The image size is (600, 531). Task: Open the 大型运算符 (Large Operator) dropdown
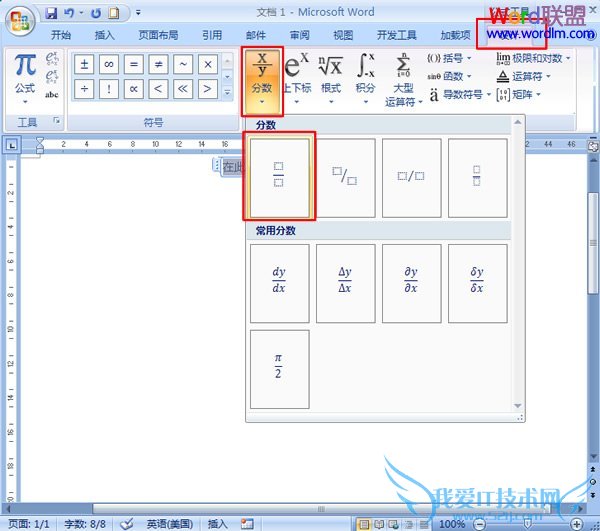403,80
